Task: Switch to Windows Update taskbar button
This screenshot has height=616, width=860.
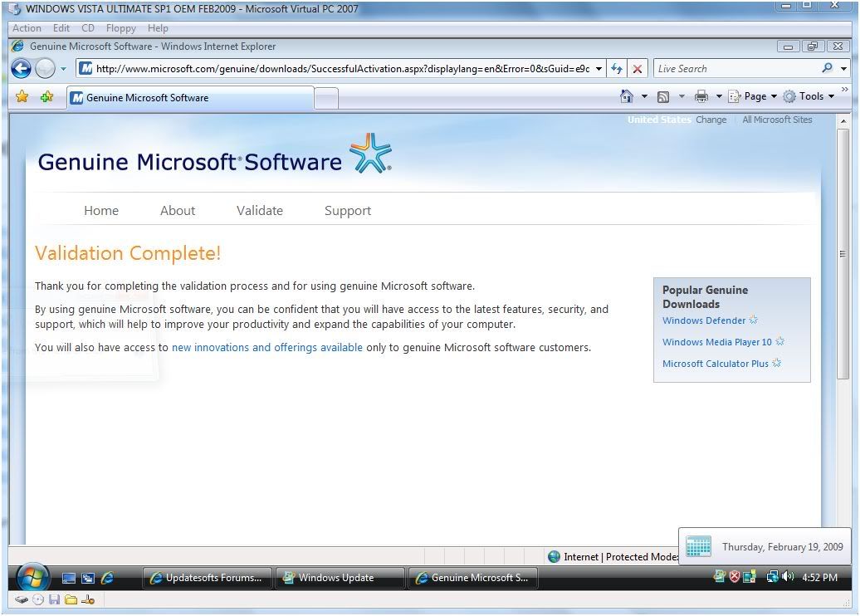Action: (x=340, y=578)
